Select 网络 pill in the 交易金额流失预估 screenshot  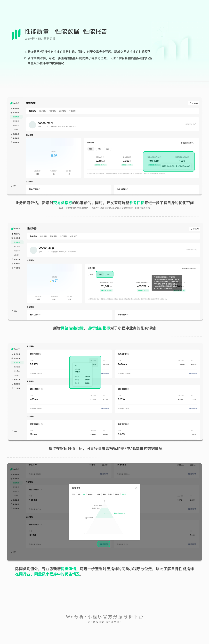click(99, 149)
